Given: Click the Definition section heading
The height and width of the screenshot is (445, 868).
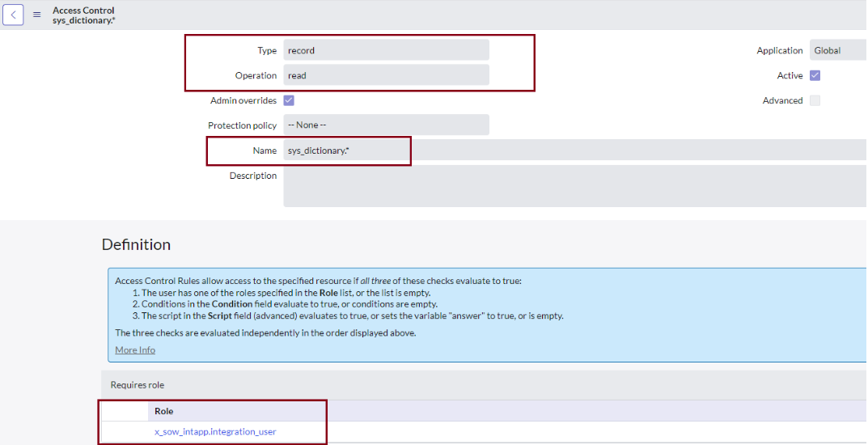Looking at the screenshot, I should (136, 244).
